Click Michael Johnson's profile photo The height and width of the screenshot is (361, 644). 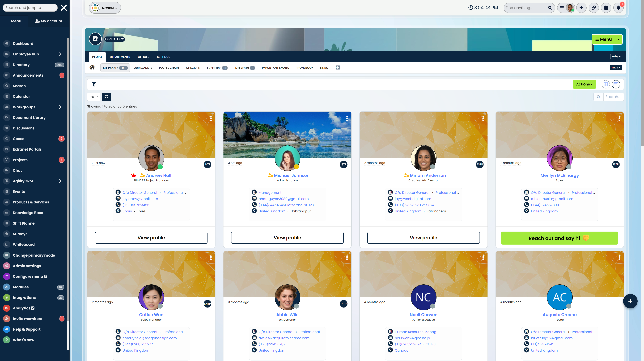(x=287, y=158)
